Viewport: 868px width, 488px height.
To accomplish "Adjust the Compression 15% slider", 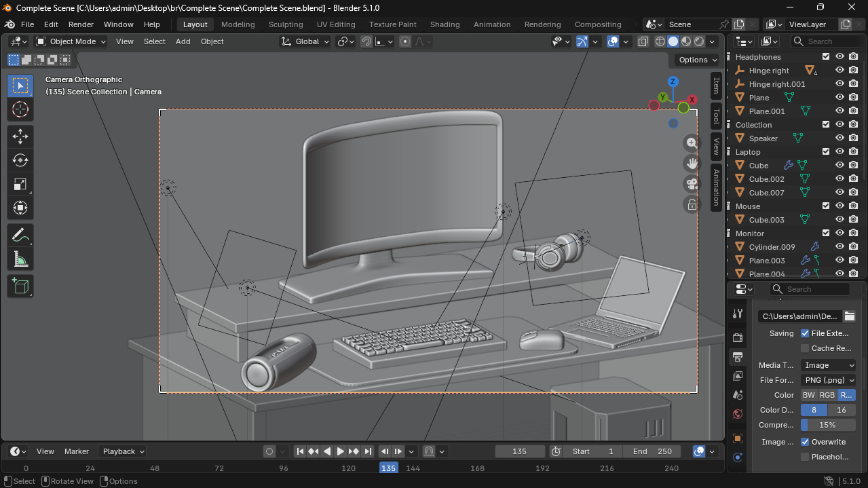I will point(828,425).
